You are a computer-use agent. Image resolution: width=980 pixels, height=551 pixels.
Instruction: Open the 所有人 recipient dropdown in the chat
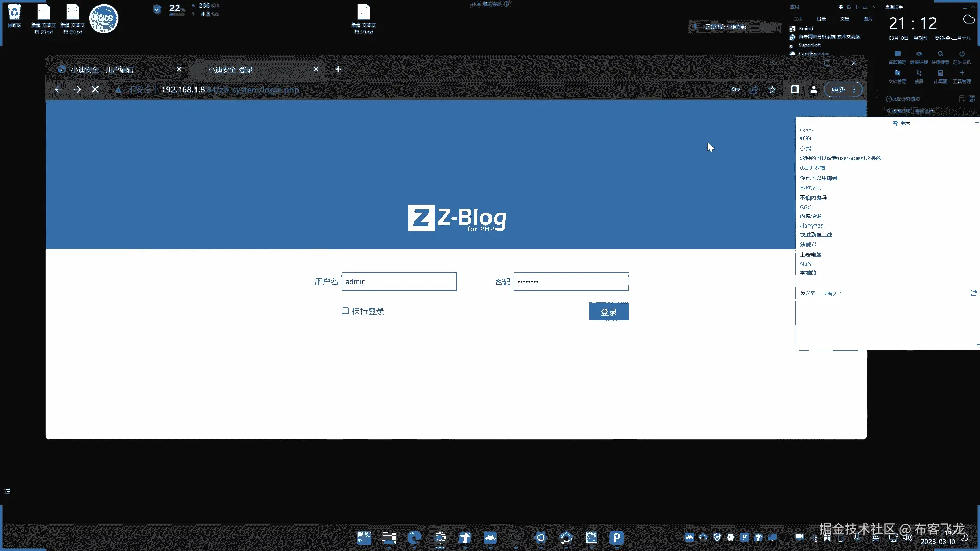(x=832, y=293)
